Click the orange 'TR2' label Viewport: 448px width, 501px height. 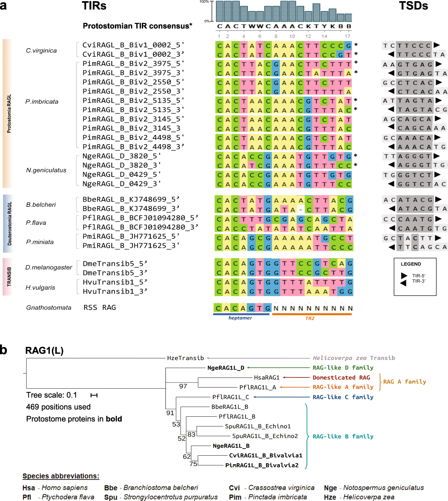click(310, 319)
